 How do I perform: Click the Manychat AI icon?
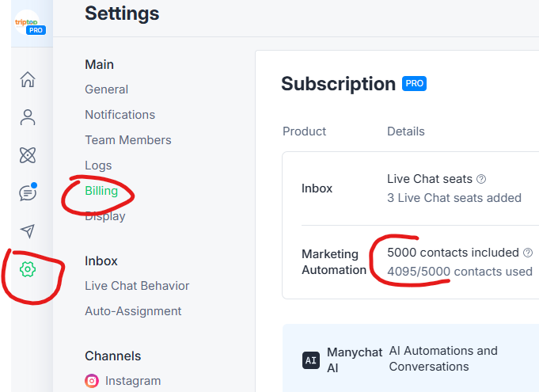pos(311,360)
